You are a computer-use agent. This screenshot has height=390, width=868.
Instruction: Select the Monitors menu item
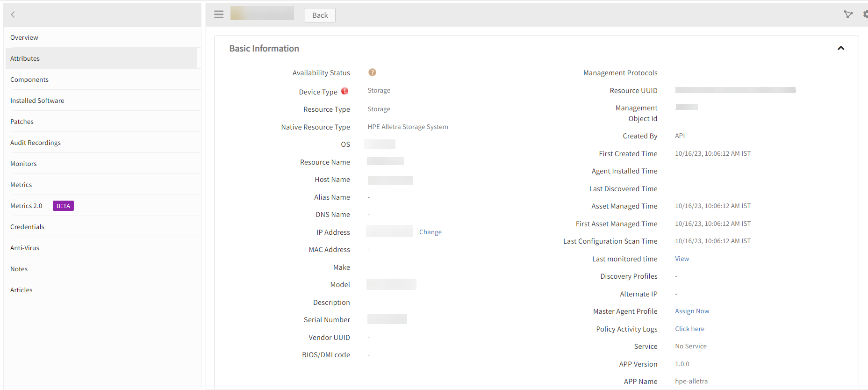click(23, 164)
